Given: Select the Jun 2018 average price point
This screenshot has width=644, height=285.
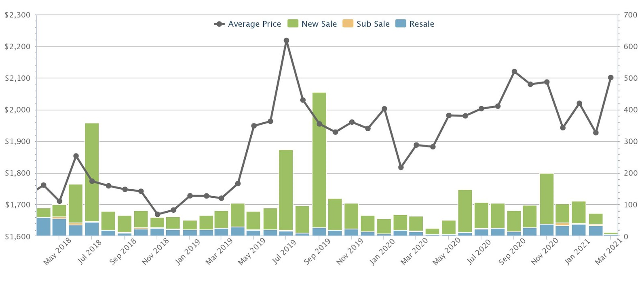Looking at the screenshot, I should (x=76, y=156).
